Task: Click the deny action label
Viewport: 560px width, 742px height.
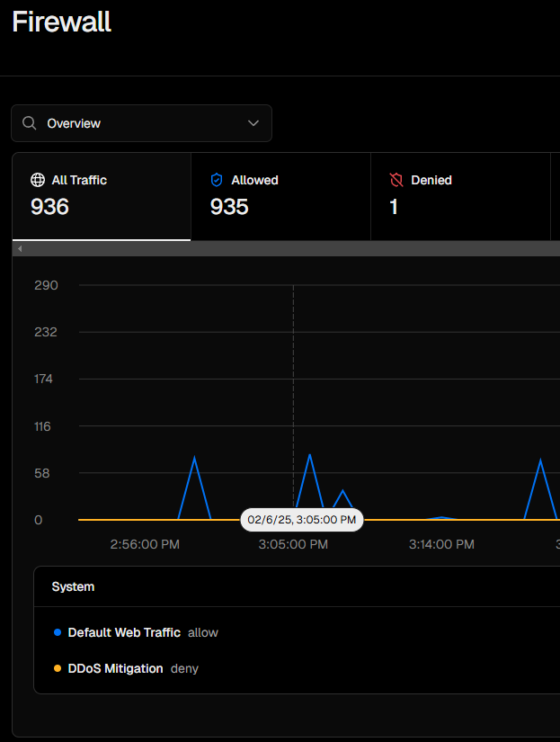Action: pyautogui.click(x=184, y=668)
